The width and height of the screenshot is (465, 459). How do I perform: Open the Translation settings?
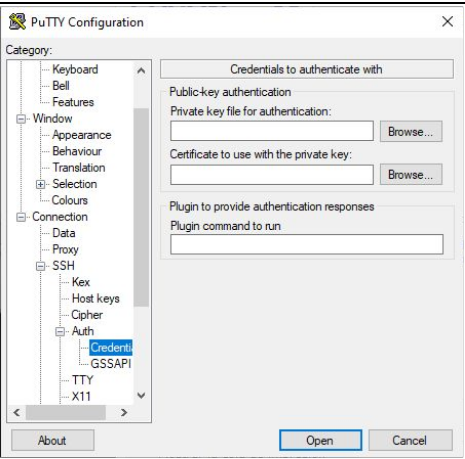click(x=79, y=167)
